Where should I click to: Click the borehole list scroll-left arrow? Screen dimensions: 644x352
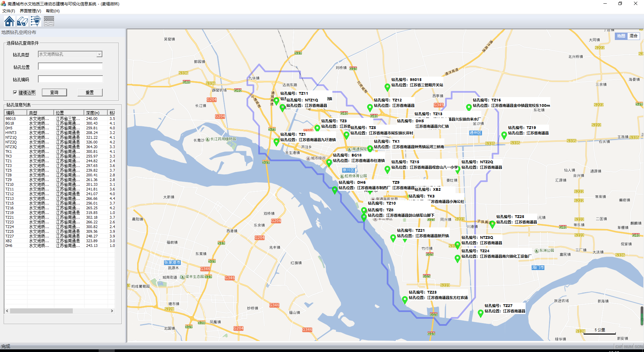(7, 311)
